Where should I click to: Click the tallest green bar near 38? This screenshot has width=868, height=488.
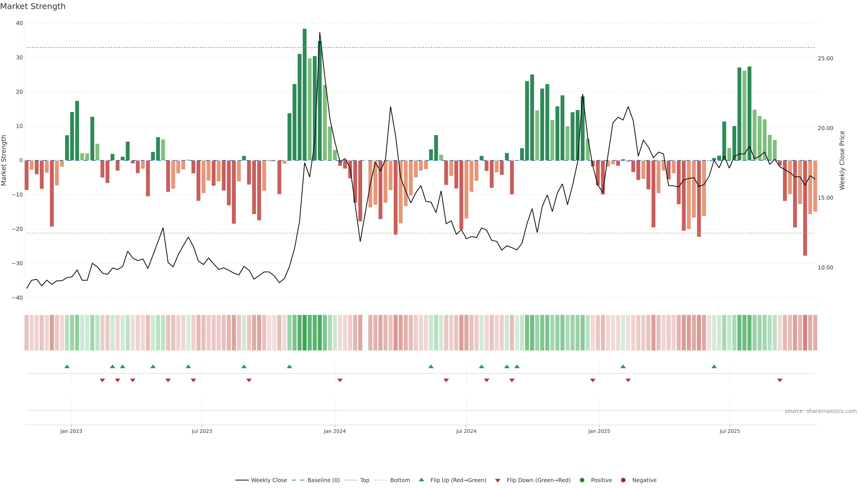(x=305, y=94)
